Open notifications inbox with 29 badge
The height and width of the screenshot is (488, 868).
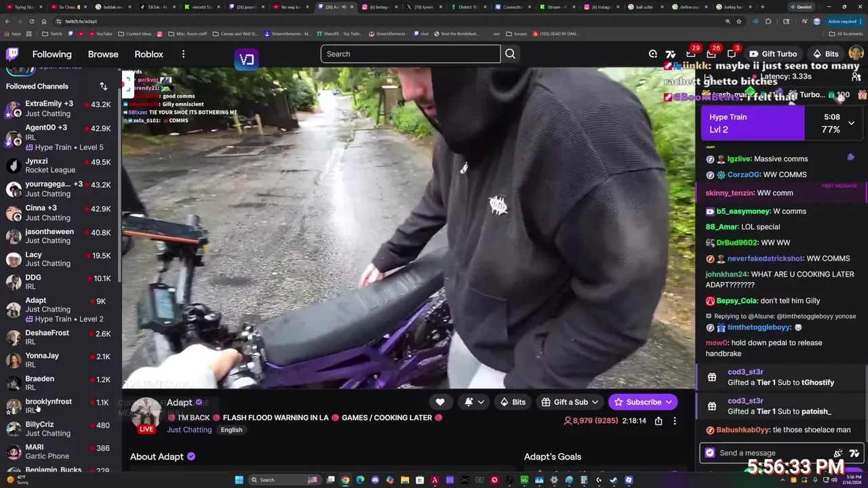(x=691, y=54)
